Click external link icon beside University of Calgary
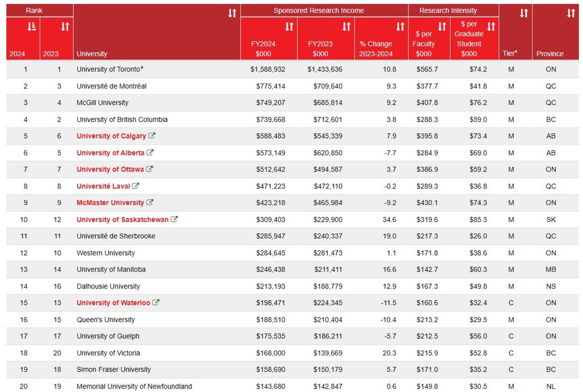The image size is (583, 392). tap(152, 135)
